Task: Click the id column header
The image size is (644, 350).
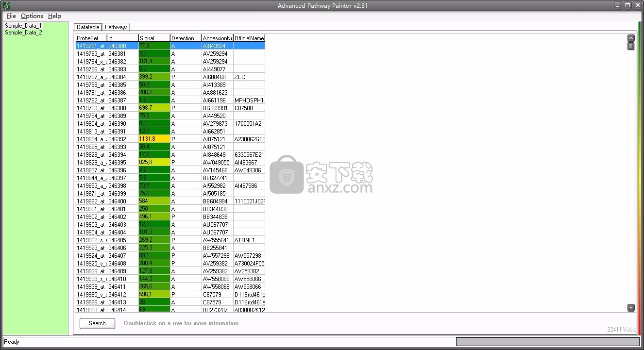Action: click(x=122, y=38)
